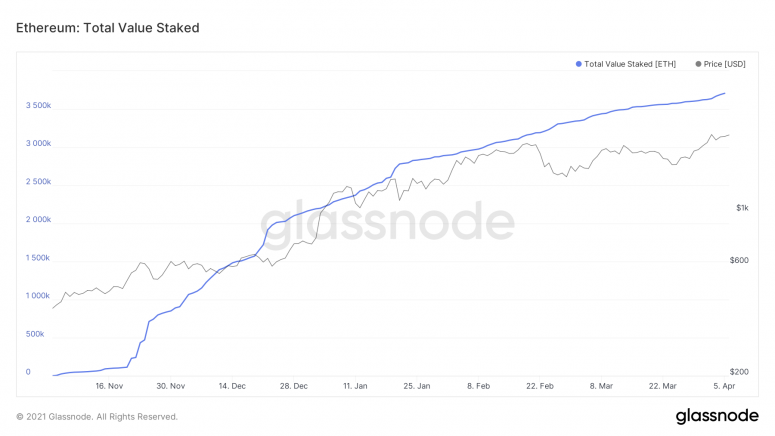Click the 14. Dec date axis label

click(x=232, y=385)
